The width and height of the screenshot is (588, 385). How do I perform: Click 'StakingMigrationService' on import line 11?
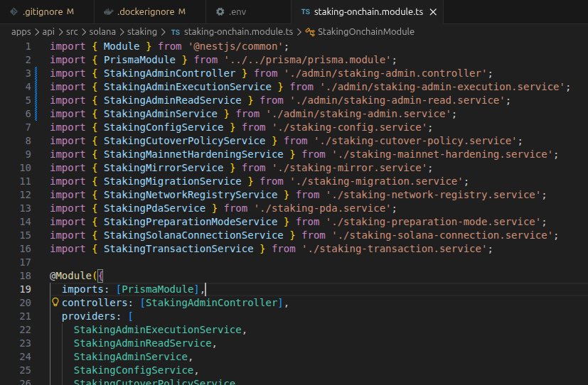click(x=173, y=181)
